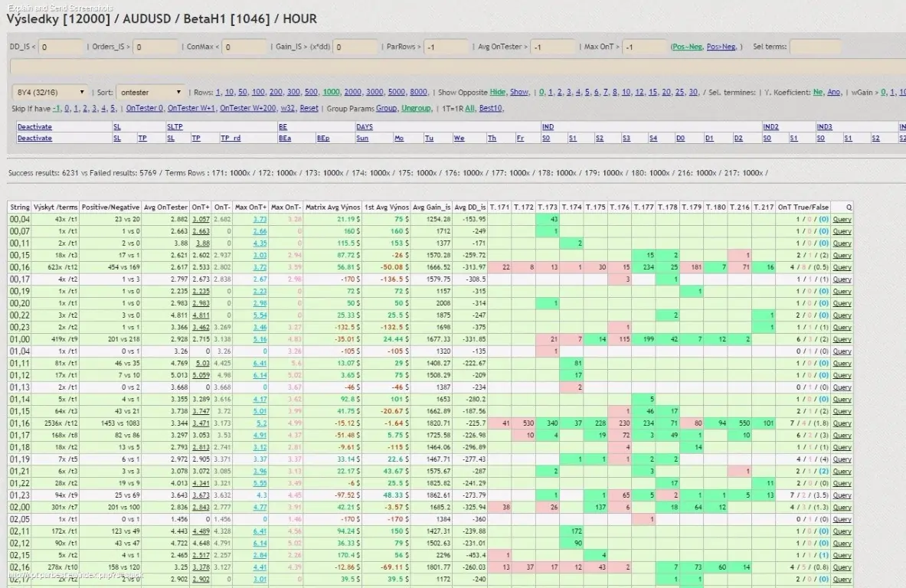Click the Matrix Avg Výnos column header
Screen dimensions: 906x588
click(332, 207)
